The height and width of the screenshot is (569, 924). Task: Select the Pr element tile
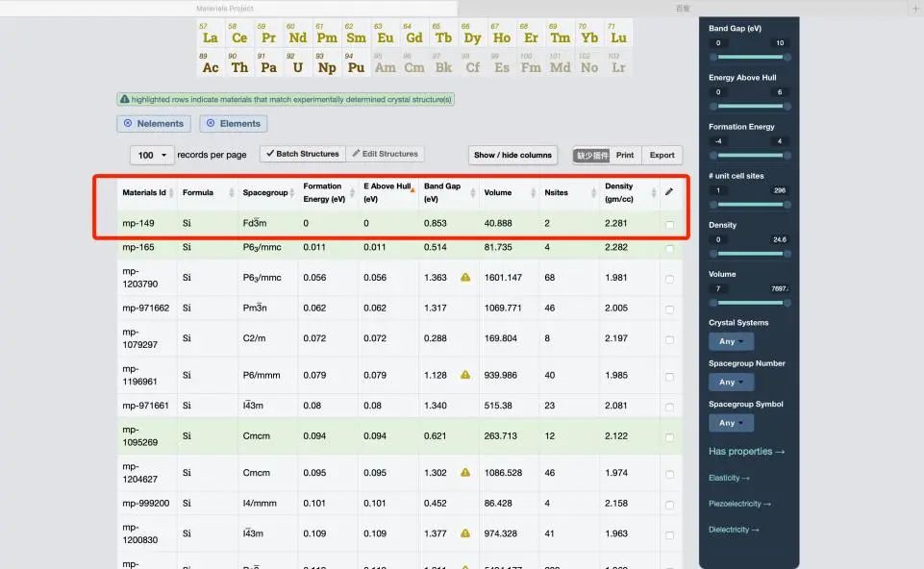click(268, 33)
